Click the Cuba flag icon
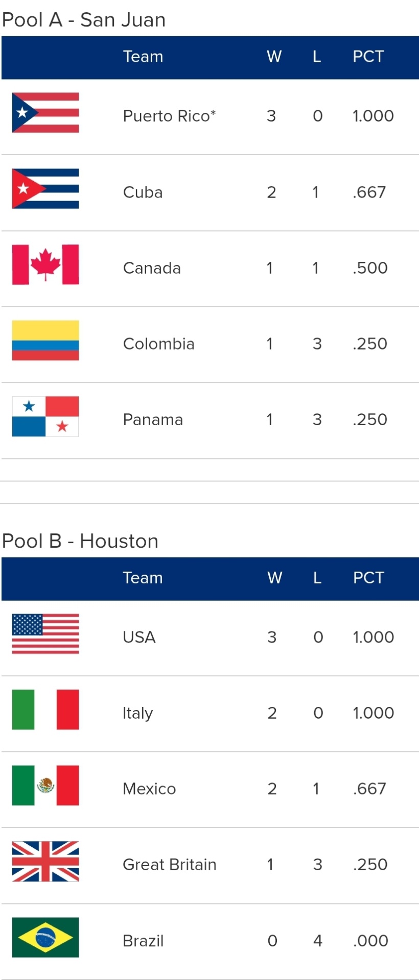 coord(45,189)
